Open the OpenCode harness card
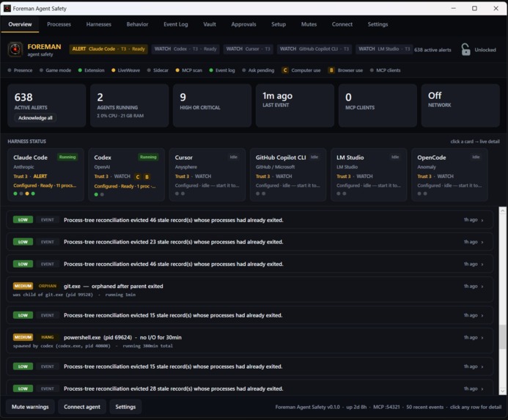Screen dimensions: 508x420 [449, 174]
